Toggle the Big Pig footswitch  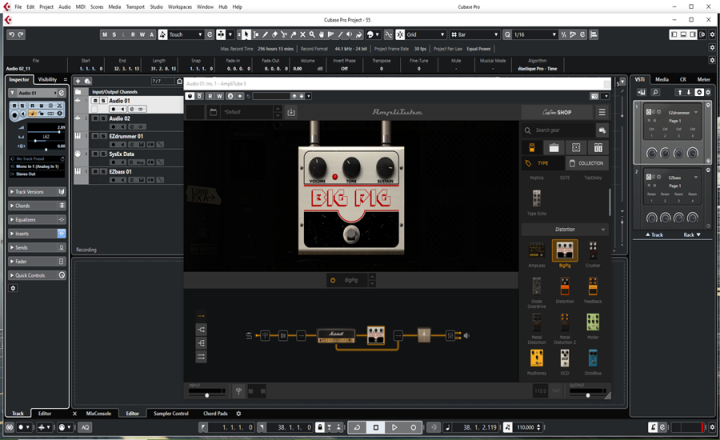(x=351, y=234)
